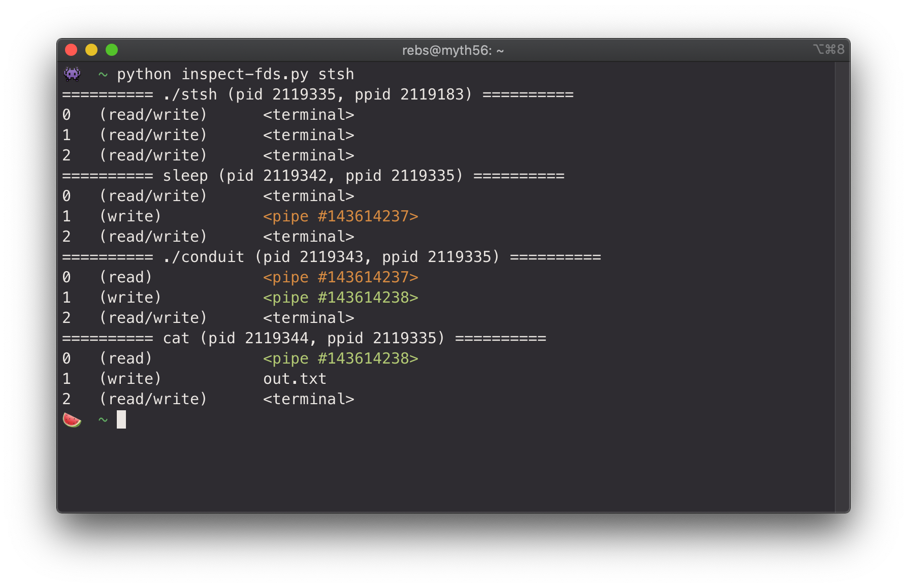
Task: Click orange pipe #143614237 under ./conduit
Action: pos(340,277)
